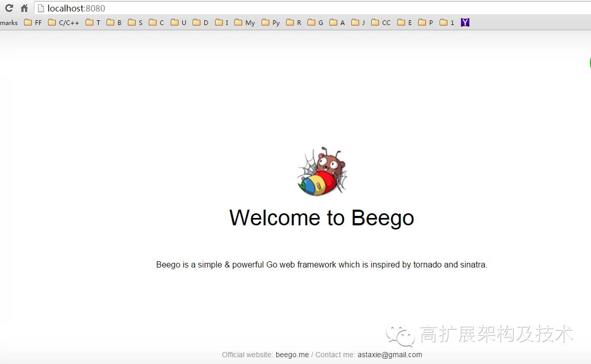The height and width of the screenshot is (364, 591).
Task: Open the CC bookmarks folder
Action: coord(381,22)
